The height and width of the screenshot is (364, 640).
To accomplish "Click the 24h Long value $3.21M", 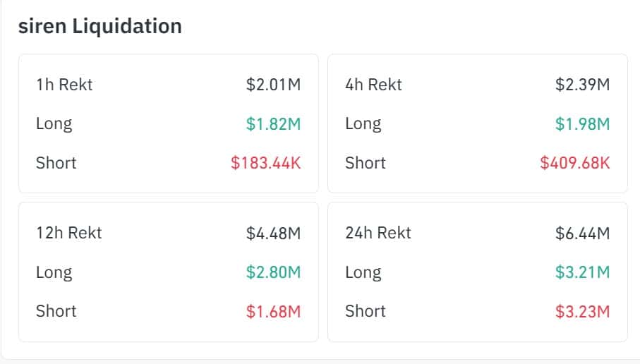I will coord(582,272).
